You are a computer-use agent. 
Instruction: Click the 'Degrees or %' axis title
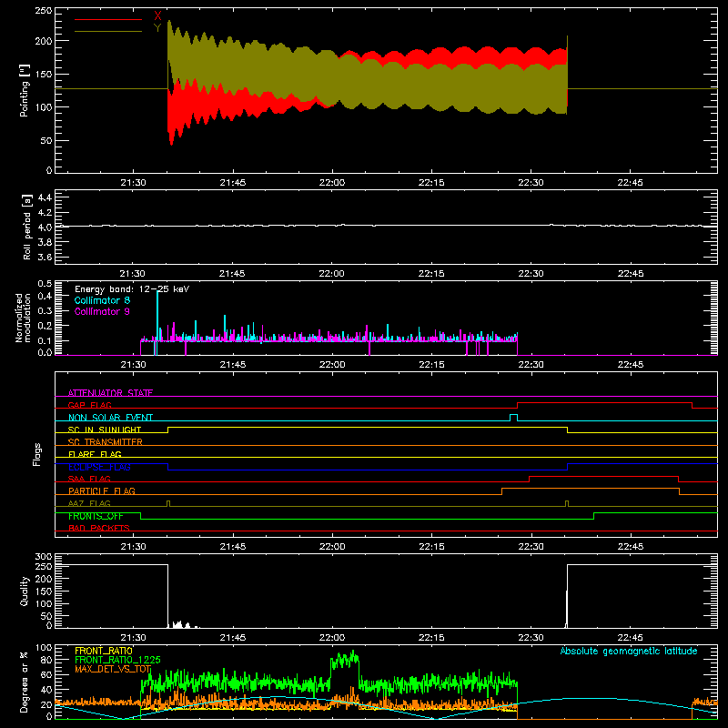click(x=25, y=682)
